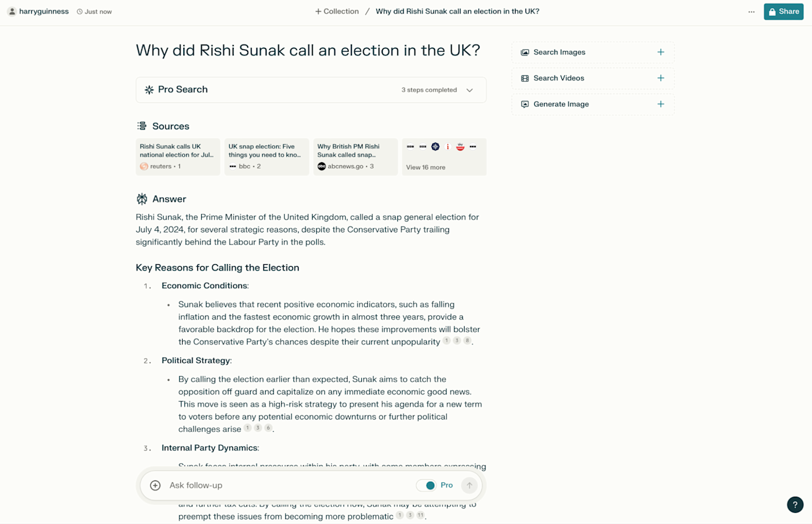Click the thread title in the breadcrumb

point(457,12)
